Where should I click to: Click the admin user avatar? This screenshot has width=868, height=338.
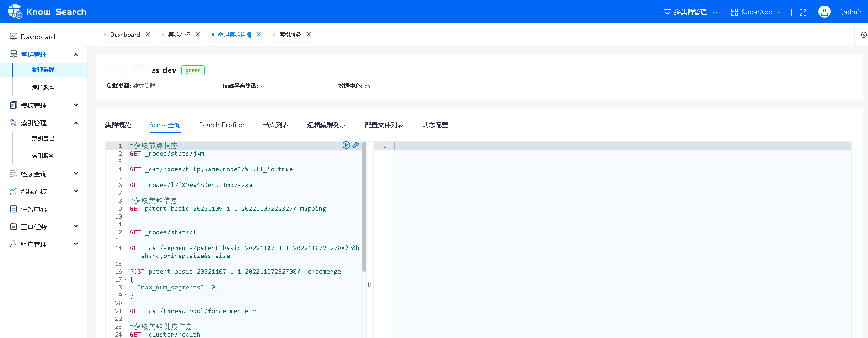coord(824,12)
